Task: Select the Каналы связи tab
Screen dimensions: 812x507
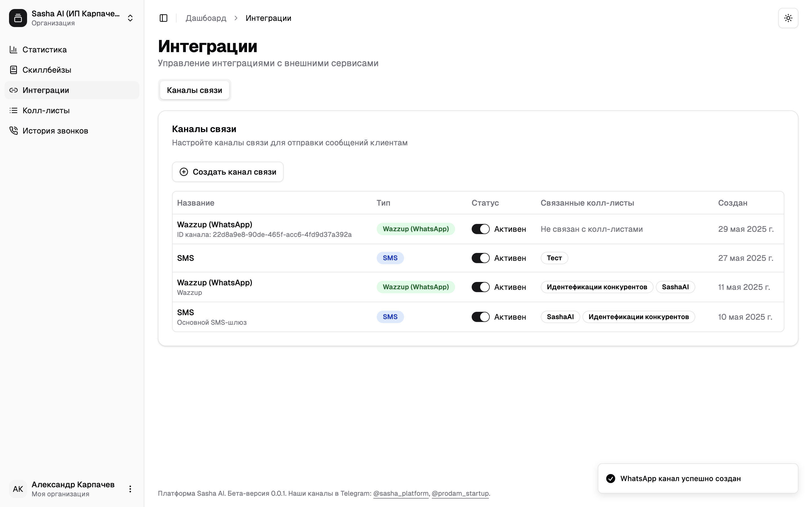Action: coord(194,90)
